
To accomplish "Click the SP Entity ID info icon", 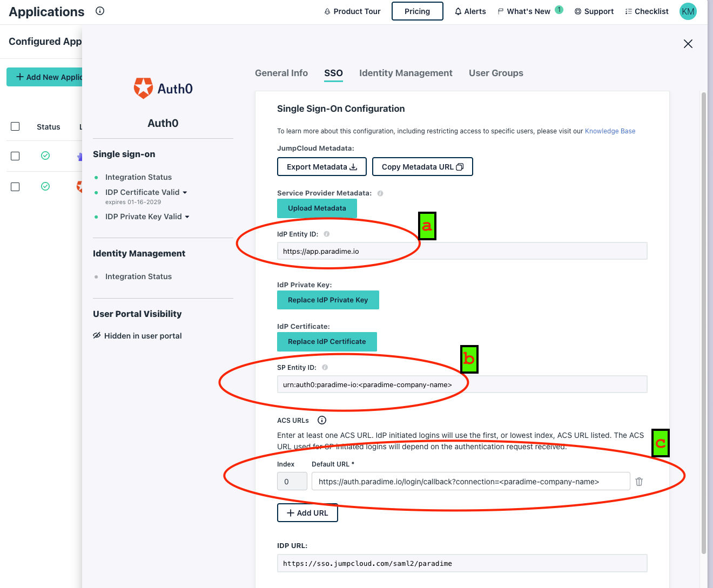I will coord(325,368).
